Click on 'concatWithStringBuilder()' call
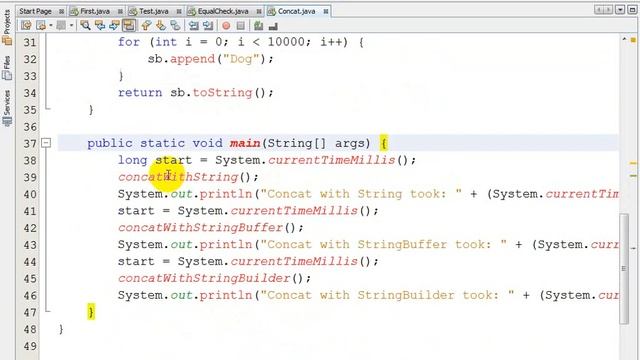Viewport: 640px width, 360px height. click(214, 278)
